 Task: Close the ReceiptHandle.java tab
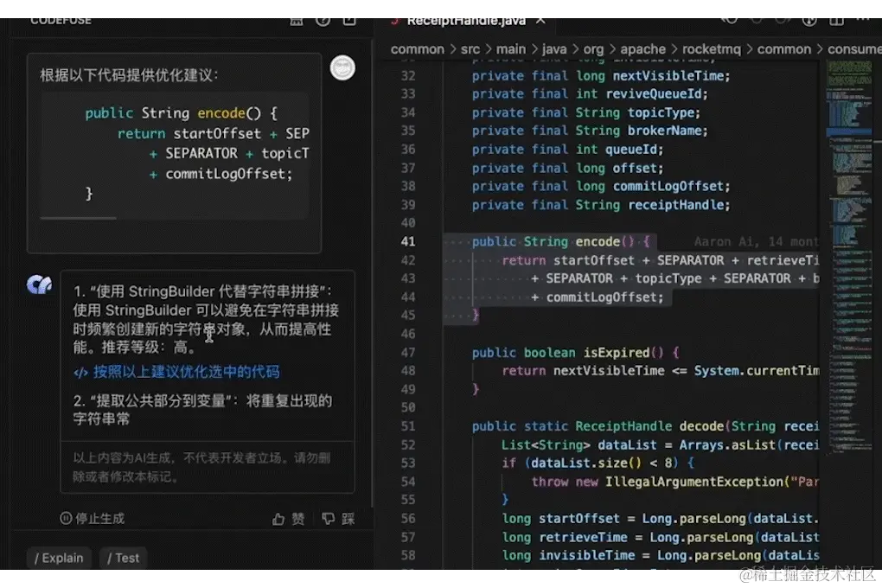point(540,21)
